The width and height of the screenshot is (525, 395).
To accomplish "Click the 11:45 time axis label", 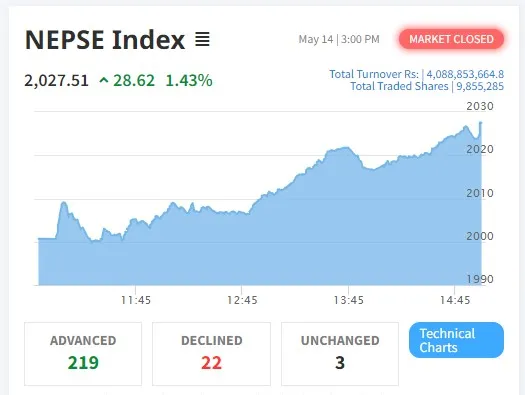I will (136, 300).
